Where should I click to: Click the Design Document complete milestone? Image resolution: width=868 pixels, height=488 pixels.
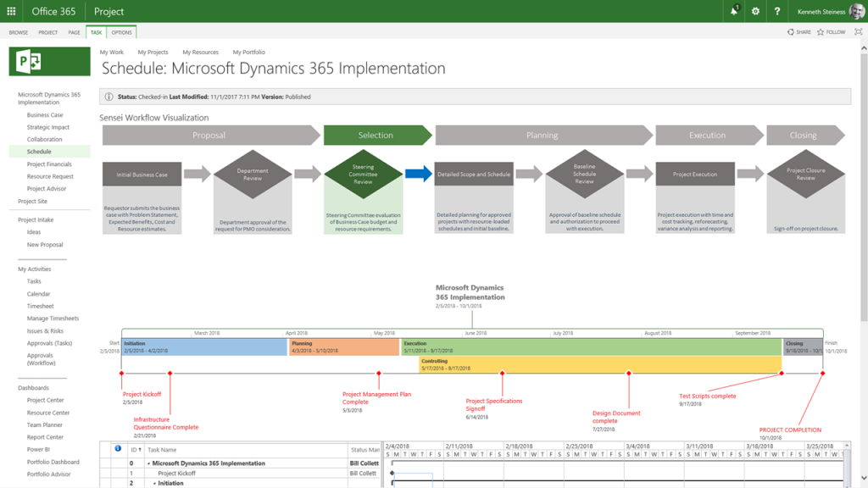point(616,417)
